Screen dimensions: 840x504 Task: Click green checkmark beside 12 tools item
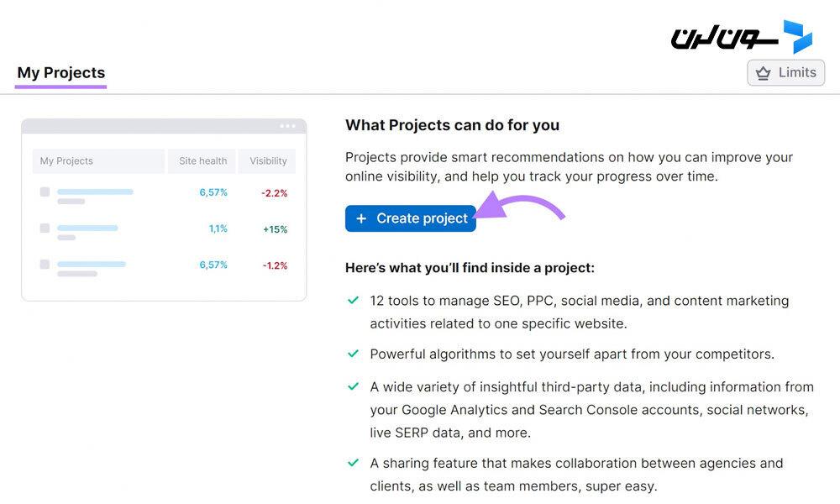tap(353, 300)
